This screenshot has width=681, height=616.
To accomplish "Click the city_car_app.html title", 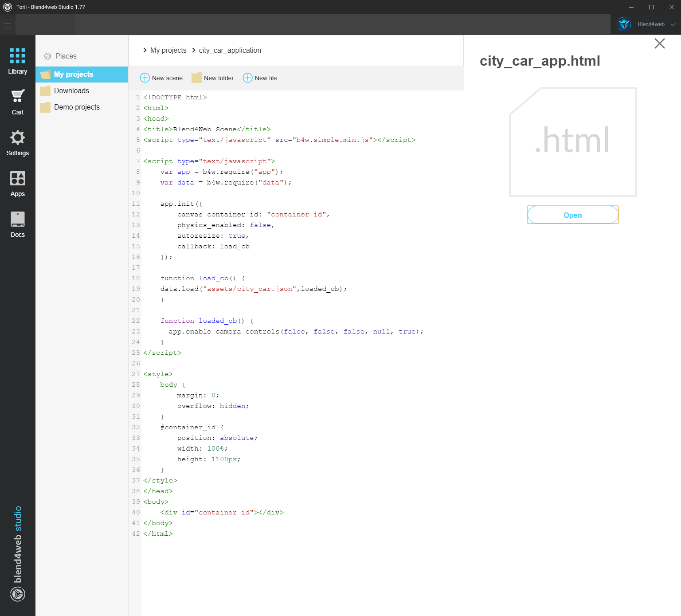I will 540,61.
